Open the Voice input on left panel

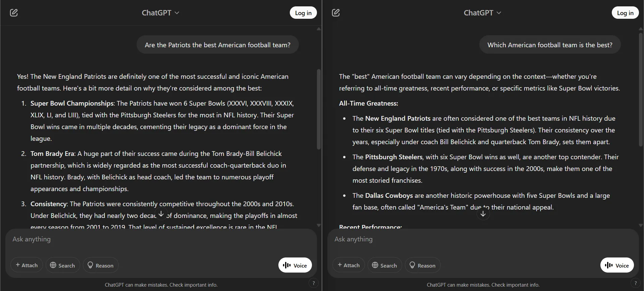pos(294,265)
